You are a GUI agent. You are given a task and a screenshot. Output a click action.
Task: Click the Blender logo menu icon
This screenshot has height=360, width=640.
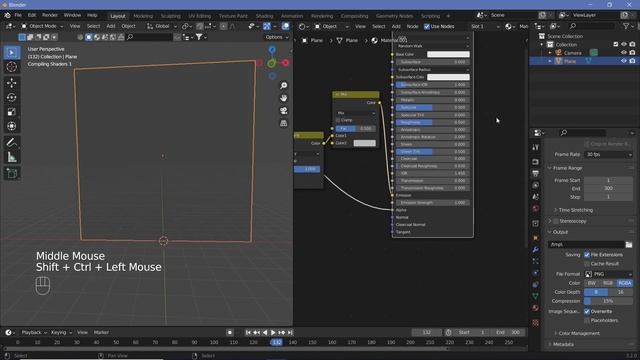click(7, 15)
